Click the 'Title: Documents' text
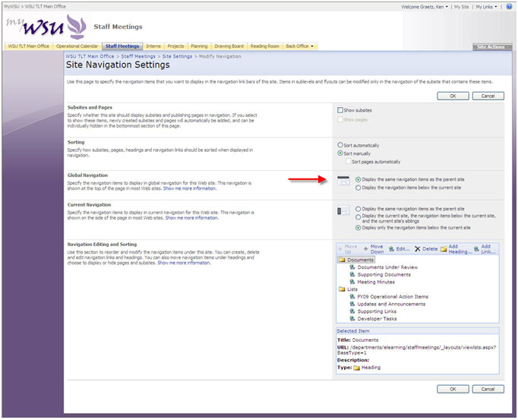This screenshot has height=420, width=518. point(358,339)
